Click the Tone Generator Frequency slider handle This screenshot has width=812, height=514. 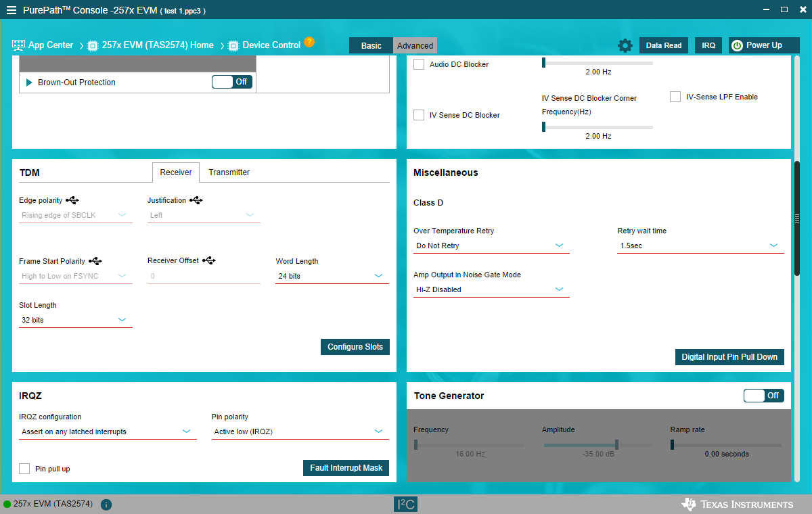click(415, 444)
